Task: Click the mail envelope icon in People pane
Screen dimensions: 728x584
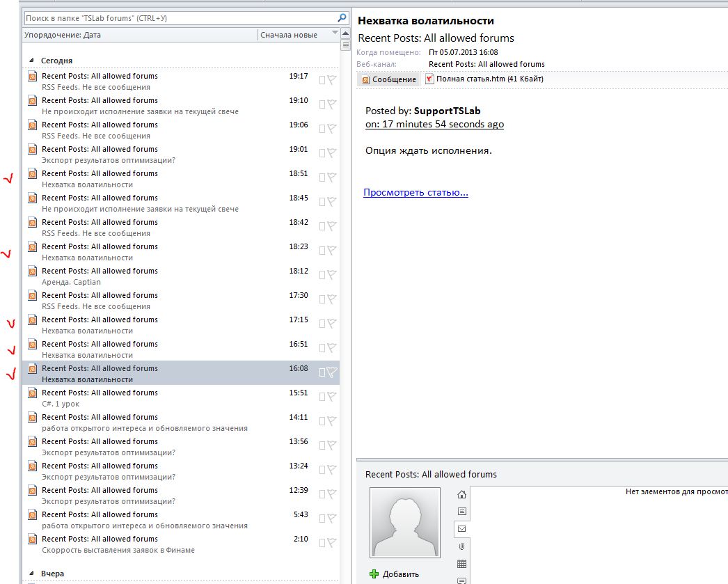Action: click(461, 529)
